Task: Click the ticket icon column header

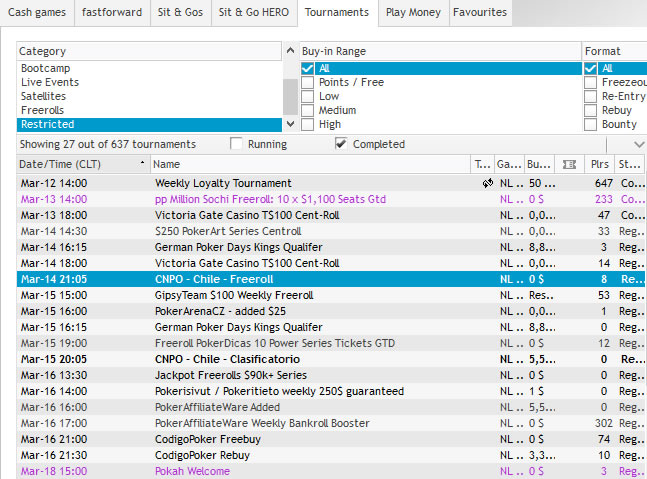Action: [570, 163]
